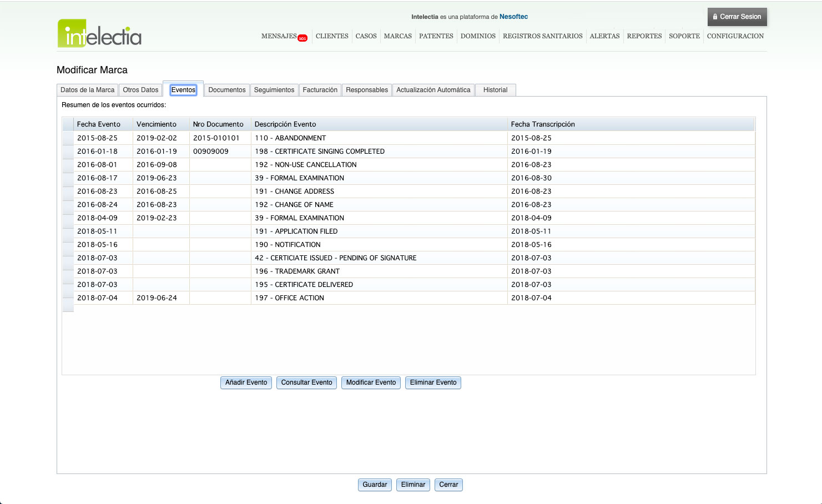
Task: Click the Eliminar Evento button
Action: [x=433, y=382]
